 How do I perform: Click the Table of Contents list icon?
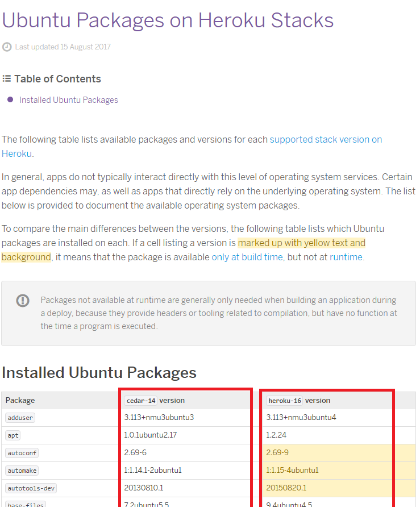(x=7, y=79)
